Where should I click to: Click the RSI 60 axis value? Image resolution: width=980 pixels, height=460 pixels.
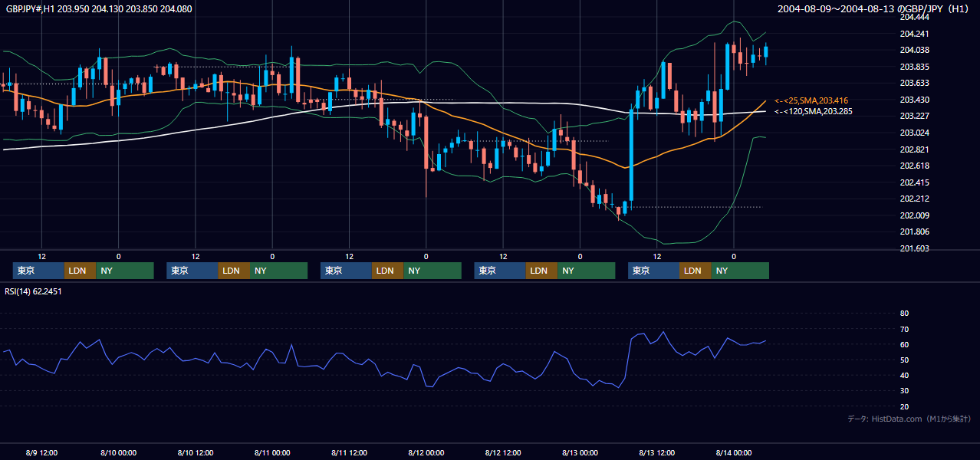pos(904,344)
